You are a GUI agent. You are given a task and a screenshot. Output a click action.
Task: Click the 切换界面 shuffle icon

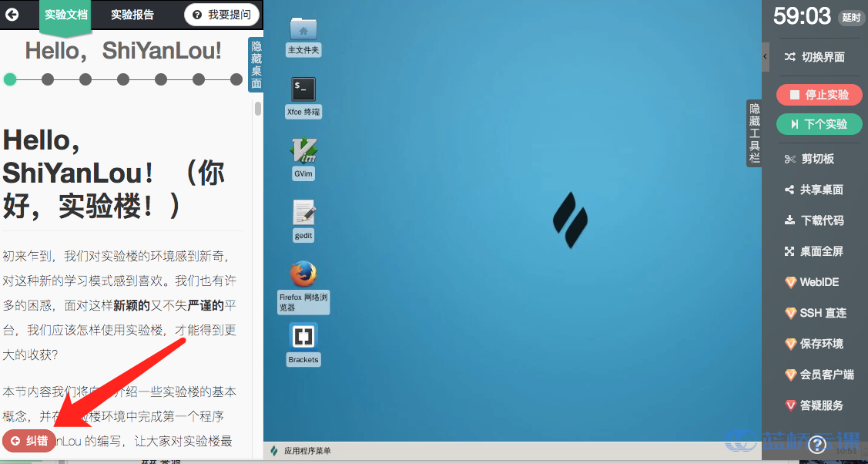pyautogui.click(x=790, y=56)
